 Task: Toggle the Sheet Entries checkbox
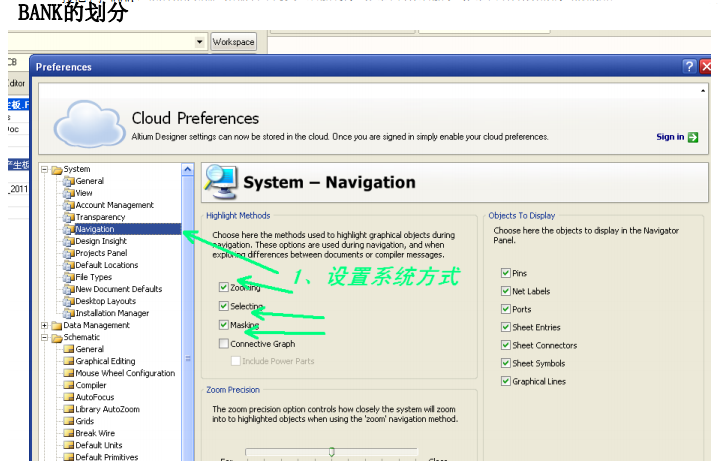(x=506, y=327)
